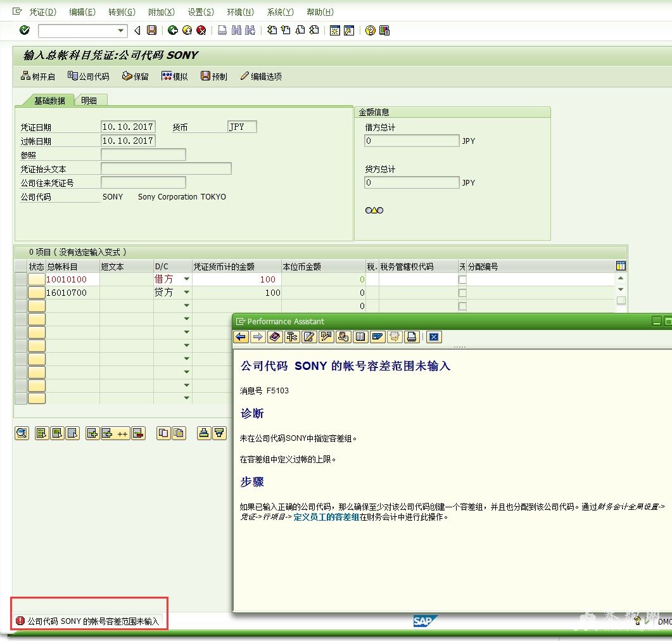Click the table scroll up arrow
This screenshot has width=672, height=641.
click(621, 278)
